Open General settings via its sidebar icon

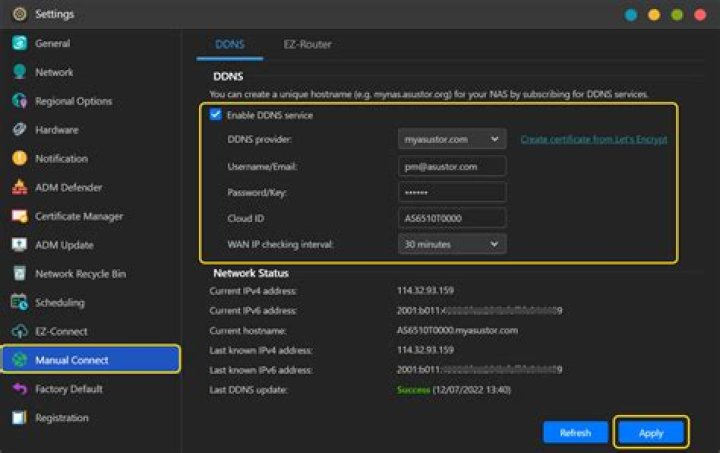click(18, 44)
